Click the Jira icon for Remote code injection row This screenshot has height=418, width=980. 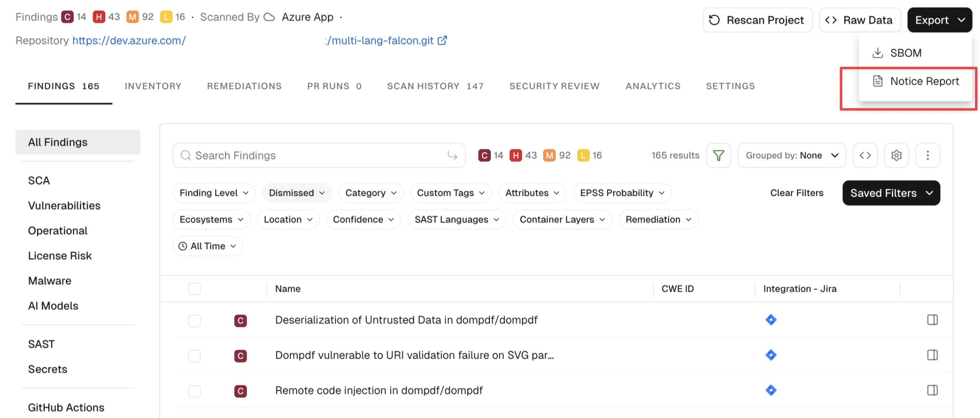771,390
